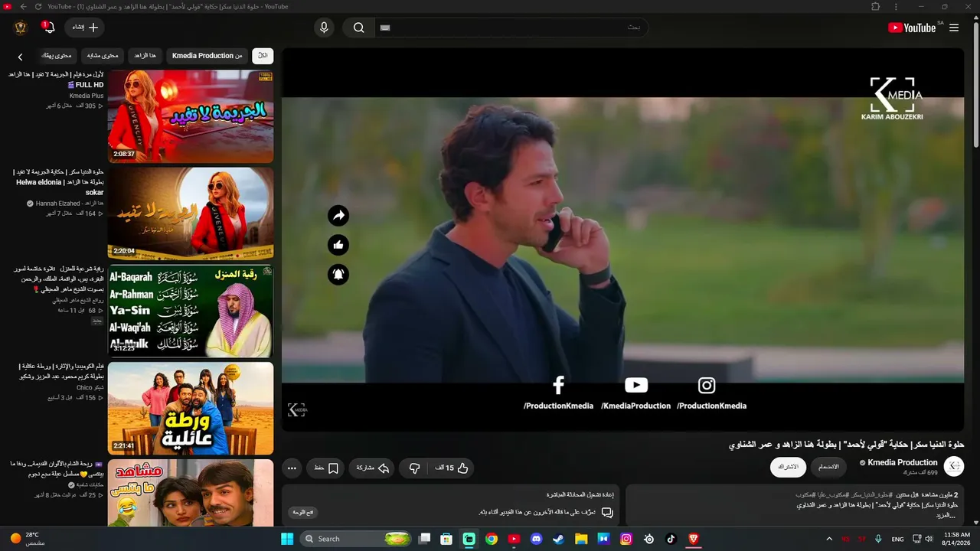This screenshot has height=551, width=980.
Task: Select the هنا الزاهد filter chip
Action: (145, 56)
